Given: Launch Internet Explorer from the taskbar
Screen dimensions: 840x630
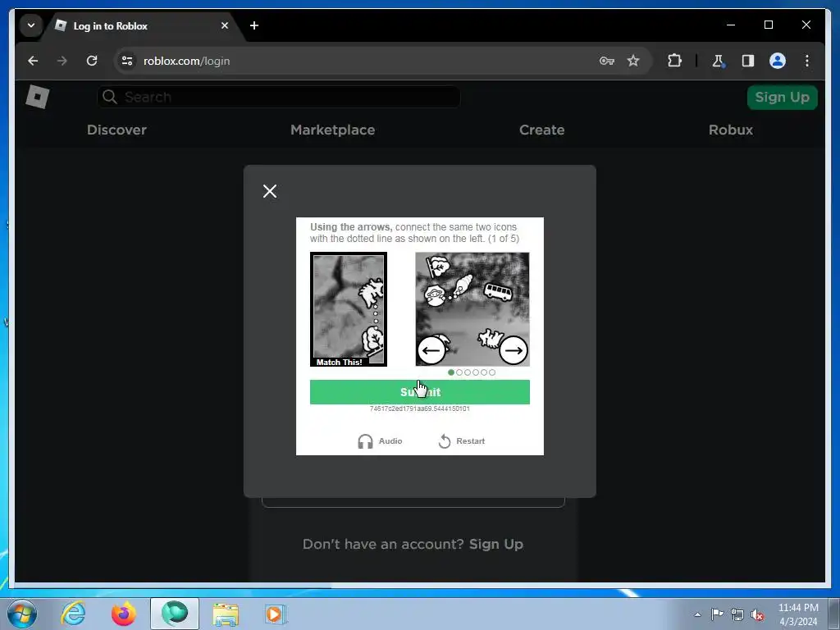Looking at the screenshot, I should pyautogui.click(x=73, y=614).
